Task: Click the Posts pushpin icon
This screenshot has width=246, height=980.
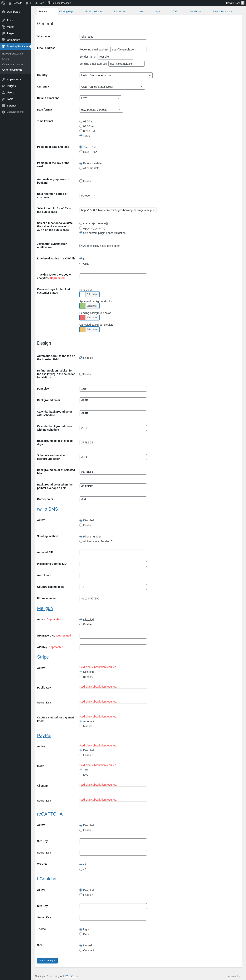Action: point(3,21)
